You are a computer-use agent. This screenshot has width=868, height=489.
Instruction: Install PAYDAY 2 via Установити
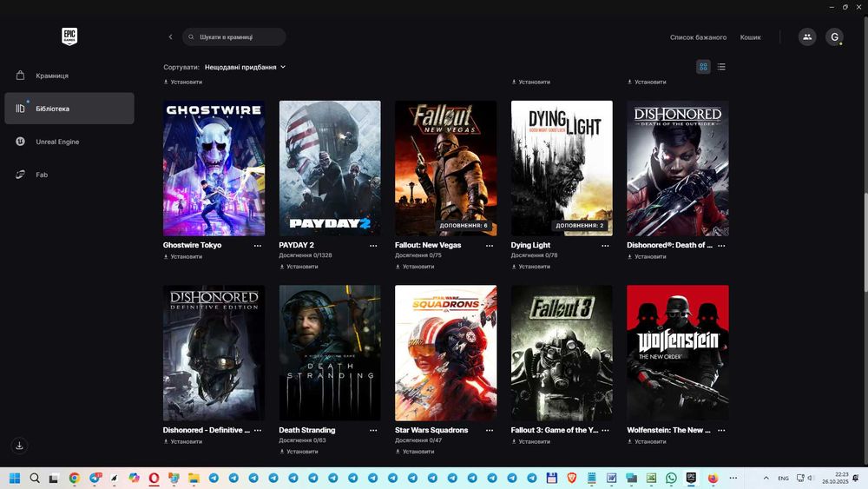point(299,267)
